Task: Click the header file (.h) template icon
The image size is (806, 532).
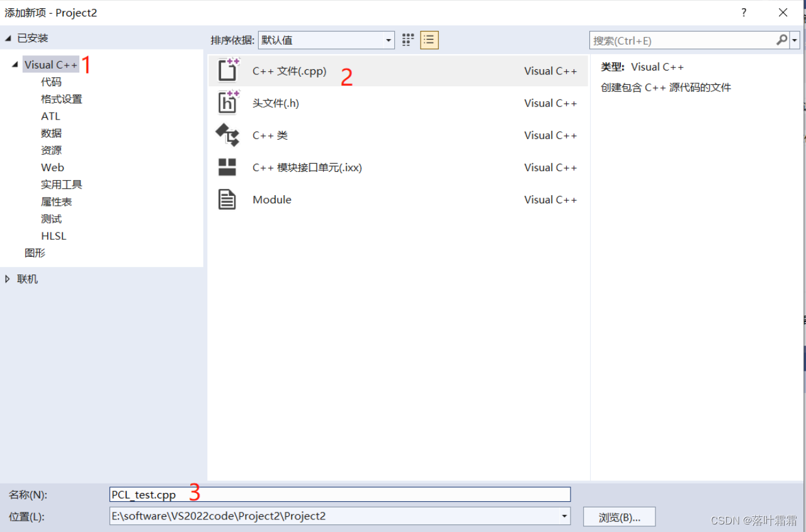Action: click(228, 102)
